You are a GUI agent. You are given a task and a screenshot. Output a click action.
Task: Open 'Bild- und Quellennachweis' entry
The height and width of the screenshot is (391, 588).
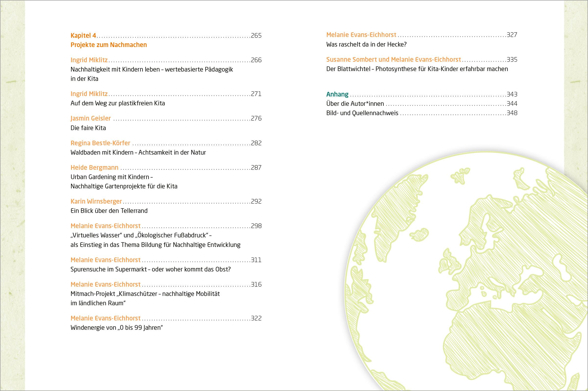(x=362, y=113)
